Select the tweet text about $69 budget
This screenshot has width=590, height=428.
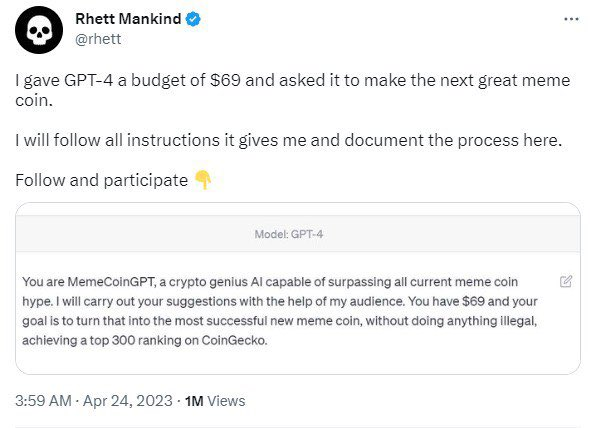(x=293, y=90)
